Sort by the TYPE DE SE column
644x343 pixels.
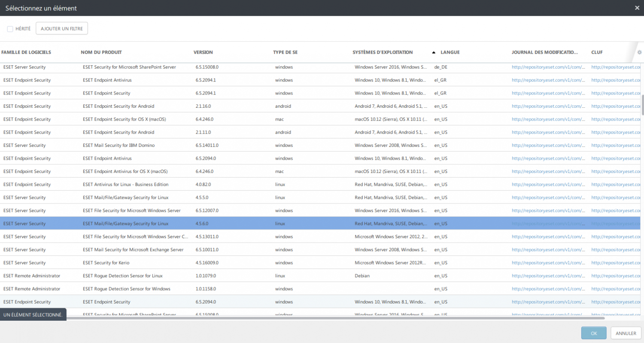point(285,52)
